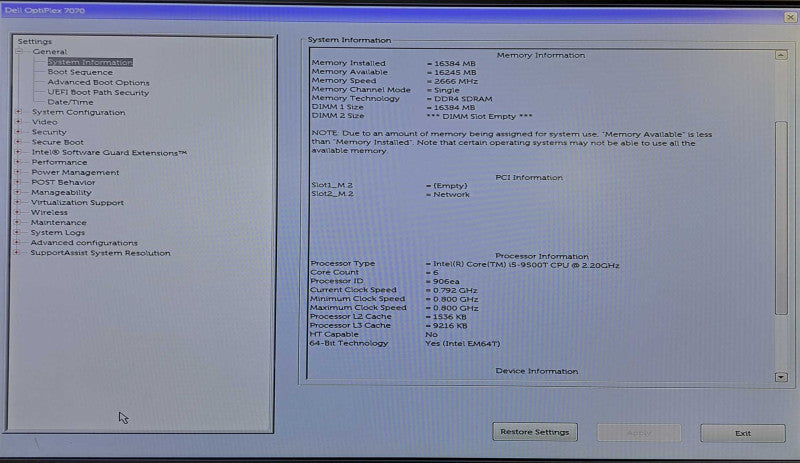
Task: Select the System Logs label
Action: point(58,232)
